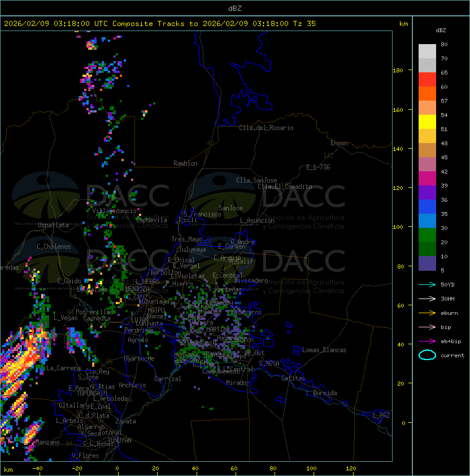Click the 'L_Dormida' map label
Screen dimensions: 470x476
coord(321,393)
